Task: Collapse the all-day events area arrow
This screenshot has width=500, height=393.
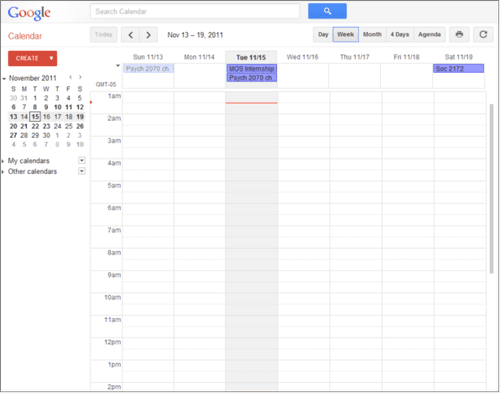Action: point(118,66)
